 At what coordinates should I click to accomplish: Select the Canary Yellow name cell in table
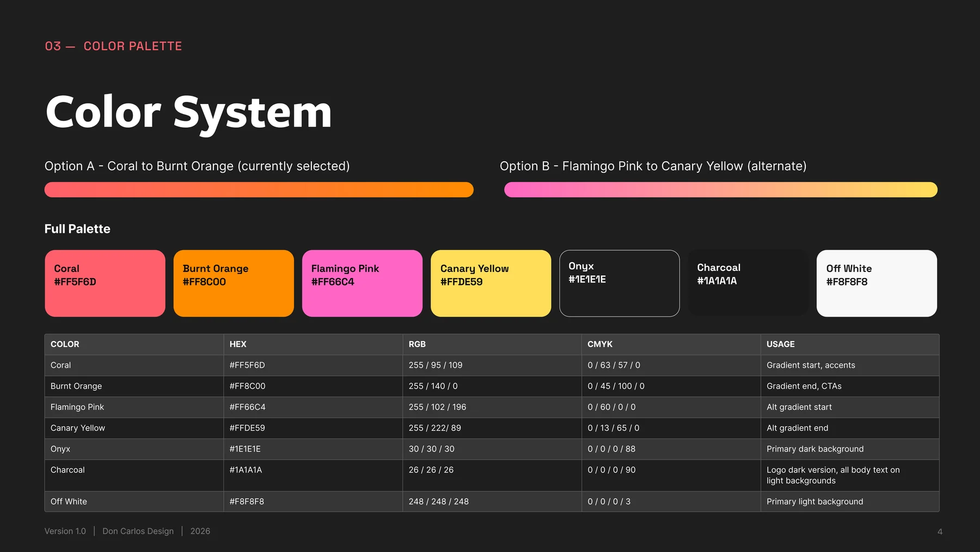coord(134,428)
